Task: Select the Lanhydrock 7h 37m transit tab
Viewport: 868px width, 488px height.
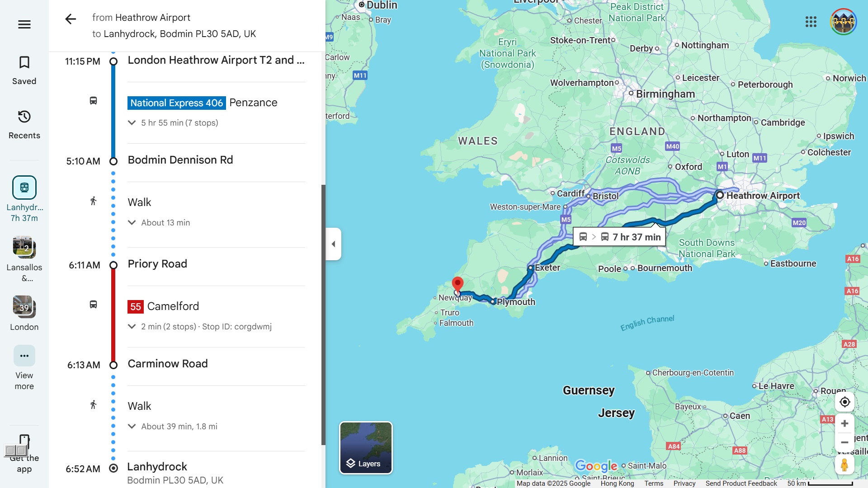Action: pyautogui.click(x=24, y=188)
